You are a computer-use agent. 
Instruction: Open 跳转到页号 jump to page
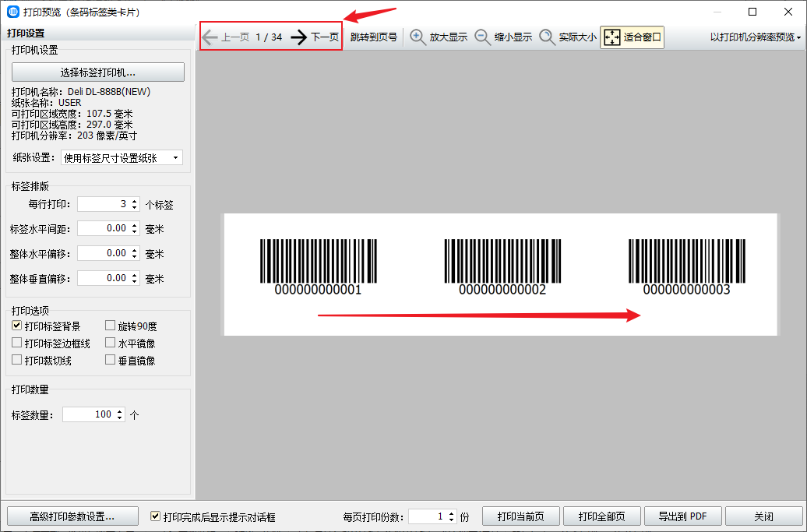click(374, 37)
